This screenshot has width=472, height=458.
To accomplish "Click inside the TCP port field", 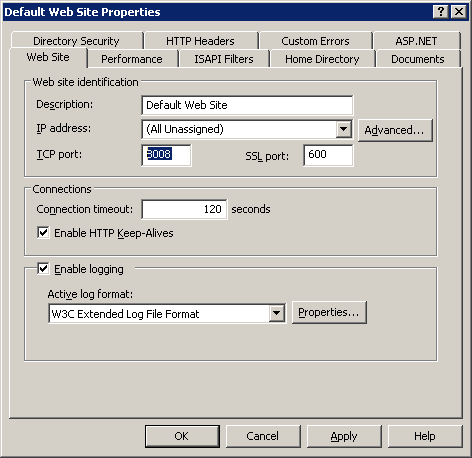I will click(x=166, y=155).
